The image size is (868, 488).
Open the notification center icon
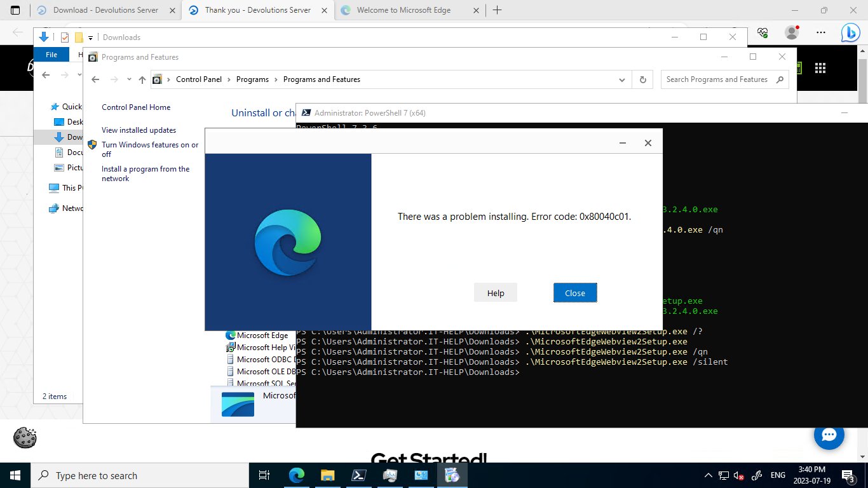849,475
